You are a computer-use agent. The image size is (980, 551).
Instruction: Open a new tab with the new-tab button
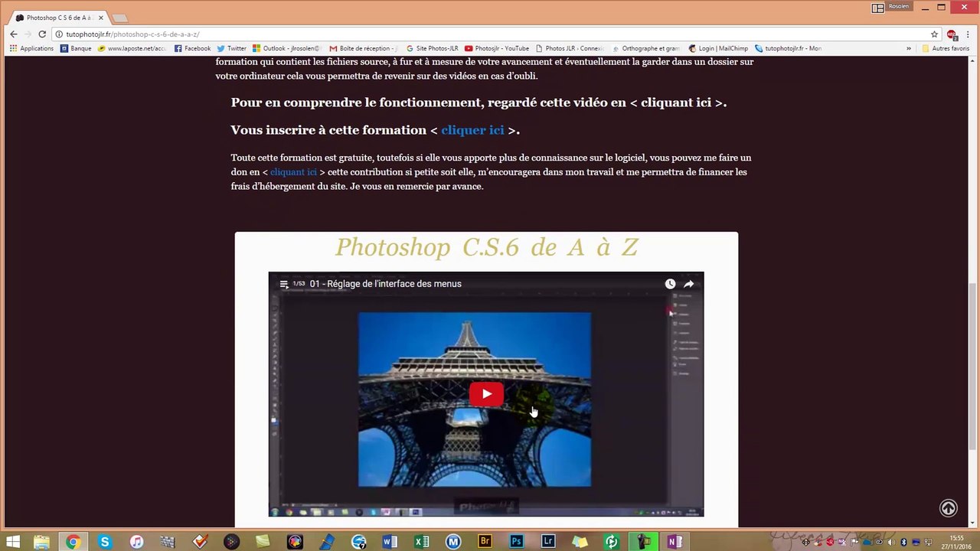coord(119,18)
